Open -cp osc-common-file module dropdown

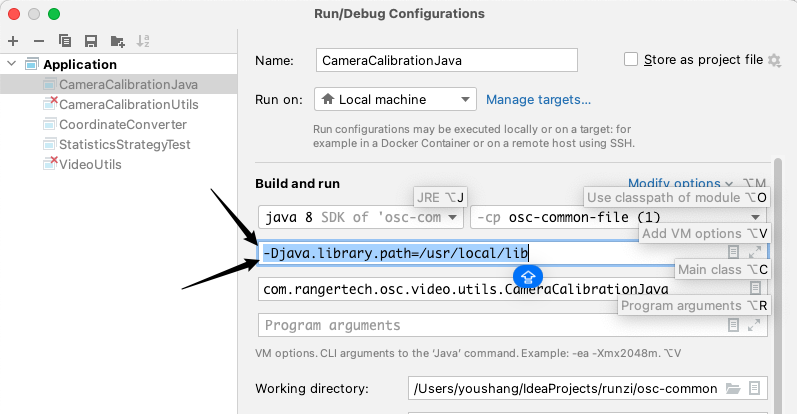(618, 218)
